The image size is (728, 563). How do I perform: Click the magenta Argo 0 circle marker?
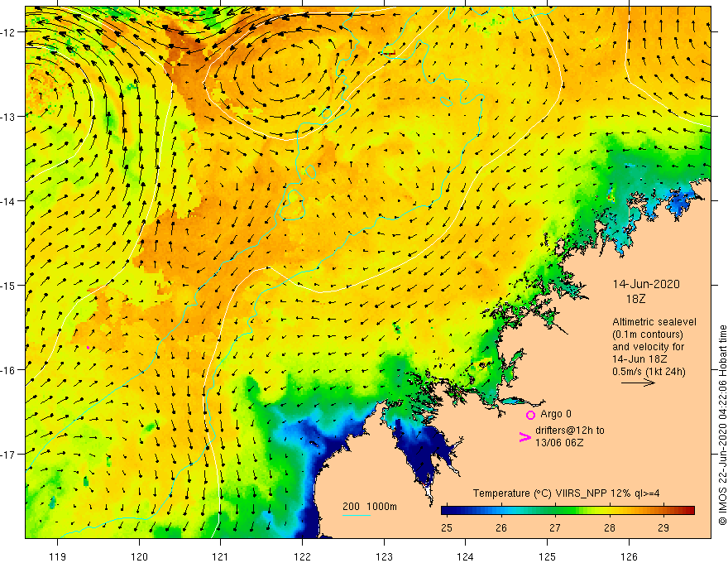click(530, 415)
